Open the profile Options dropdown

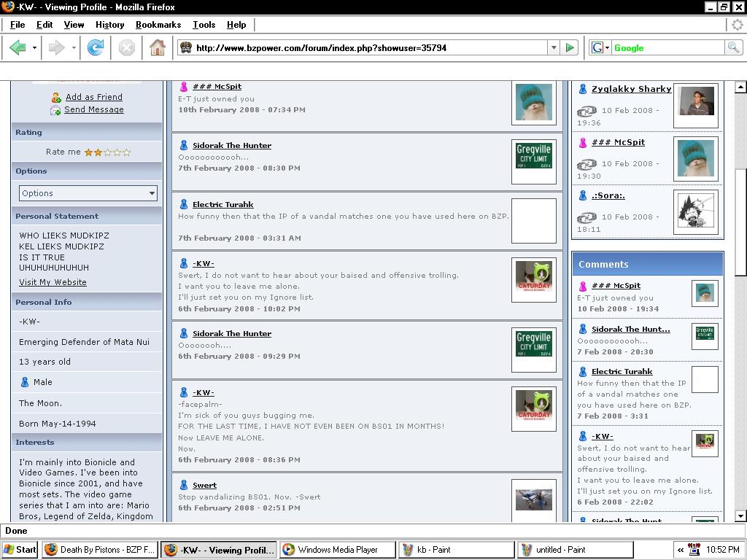(88, 193)
